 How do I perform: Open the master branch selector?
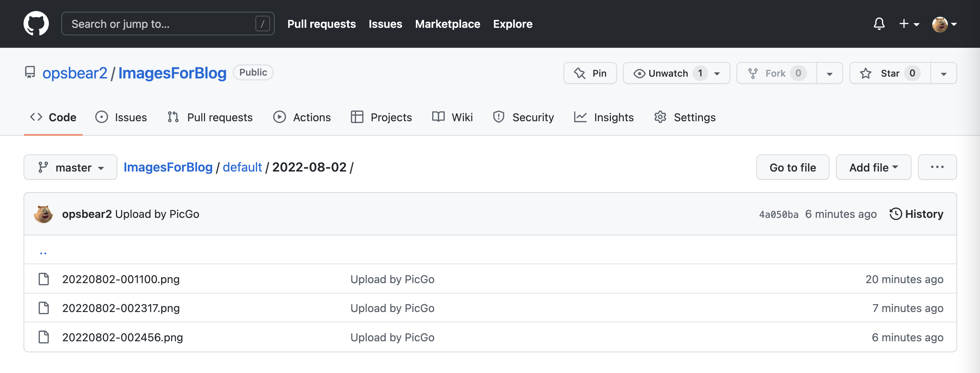click(70, 167)
